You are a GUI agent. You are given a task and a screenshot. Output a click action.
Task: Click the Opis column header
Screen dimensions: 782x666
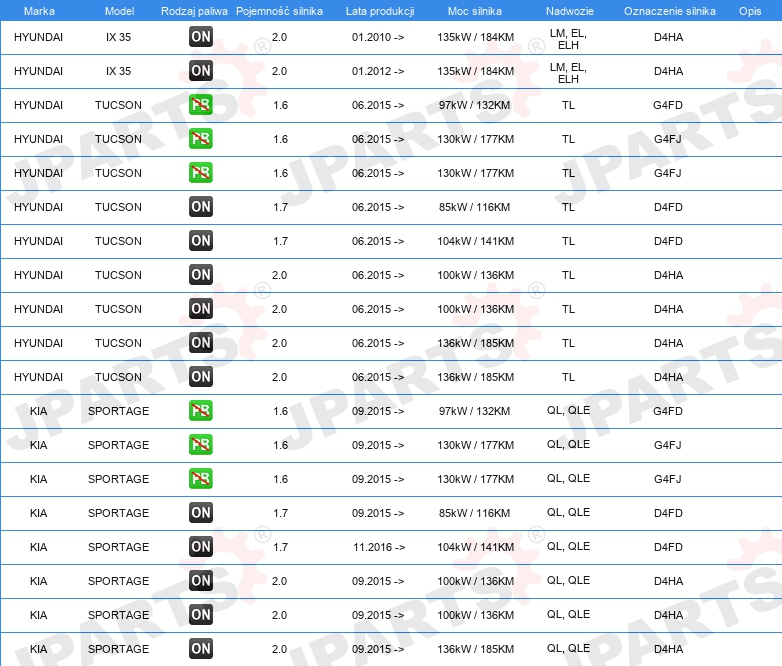(750, 11)
